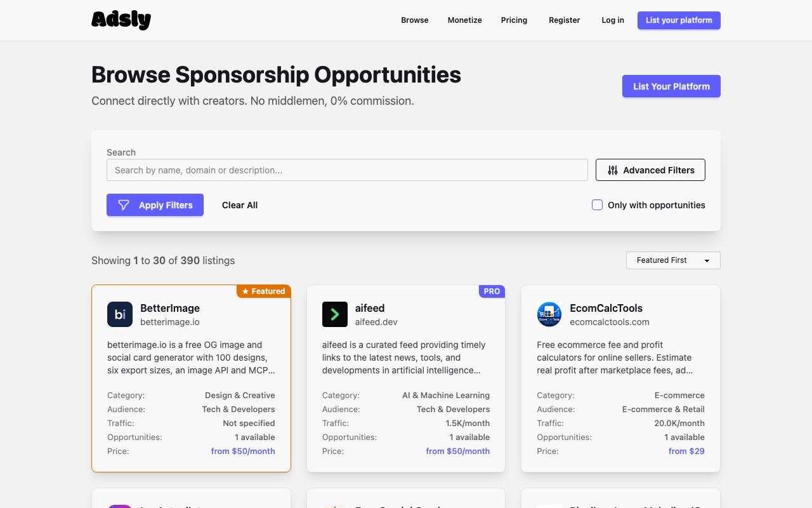The height and width of the screenshot is (508, 812).
Task: Focus the Search input field
Action: click(x=347, y=170)
